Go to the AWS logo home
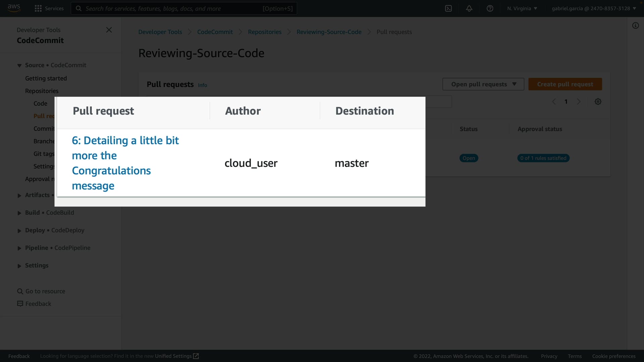Screen dimensions: 644x362 pos(14,8)
